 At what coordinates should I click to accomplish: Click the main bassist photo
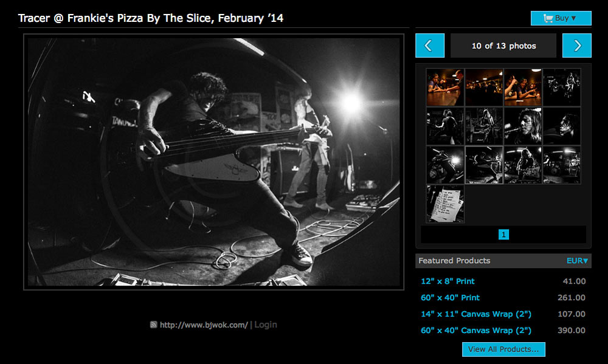(213, 162)
